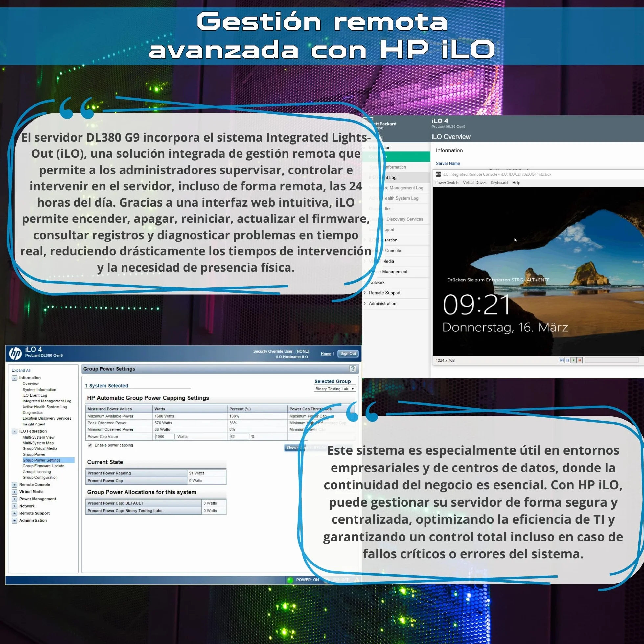The image size is (644, 644).
Task: Expand Network in the DL380 tree
Action: pos(15,506)
